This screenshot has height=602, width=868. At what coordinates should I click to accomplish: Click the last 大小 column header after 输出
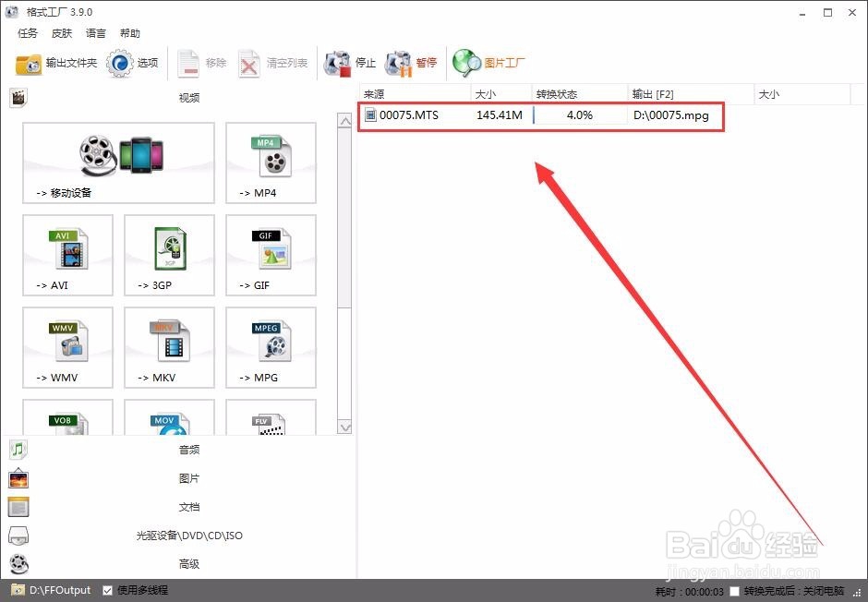(x=802, y=94)
